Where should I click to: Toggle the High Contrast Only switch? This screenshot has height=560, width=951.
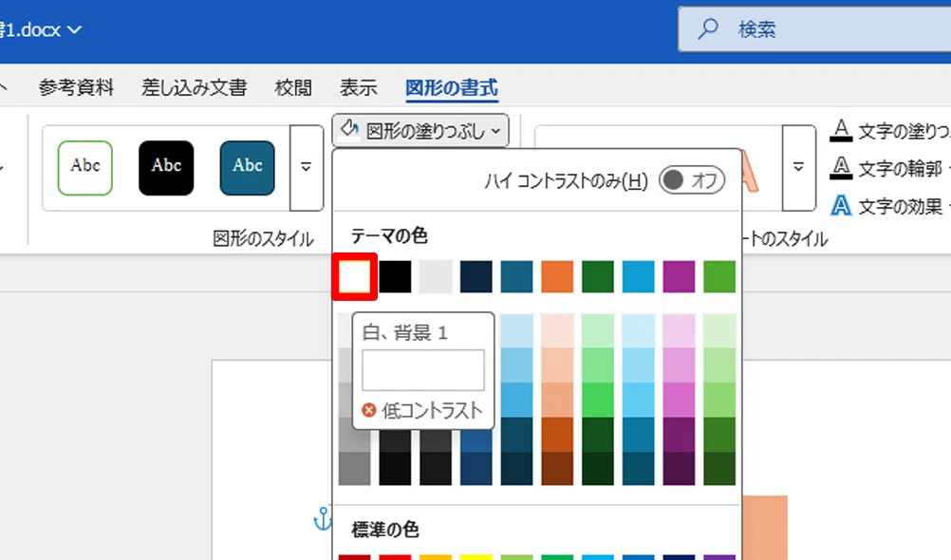tap(692, 180)
